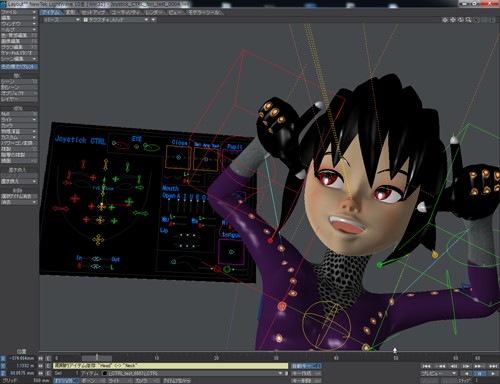500x384 pixels.
Task: Click the アイテムプロパティ button
Action: [177, 381]
